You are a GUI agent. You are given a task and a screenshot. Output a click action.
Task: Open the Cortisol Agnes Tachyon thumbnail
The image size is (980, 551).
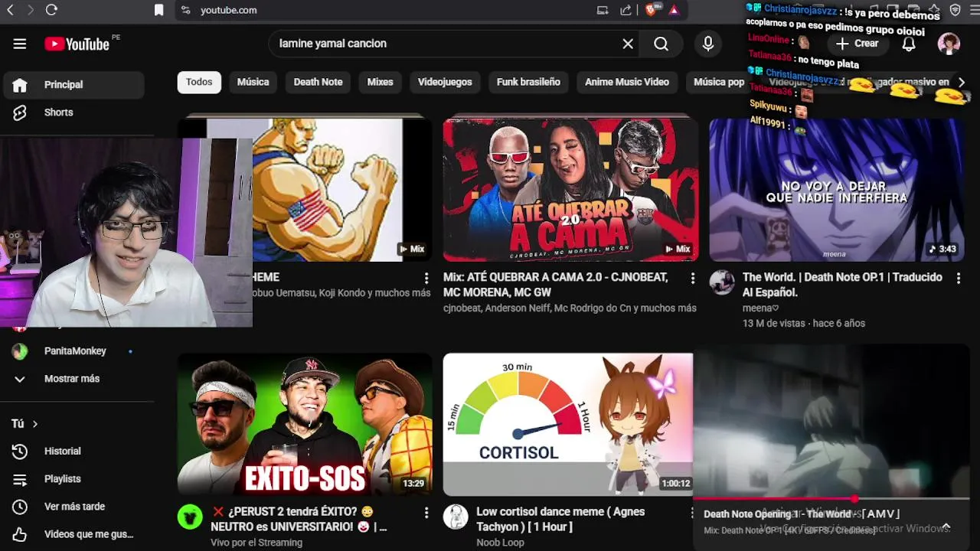click(x=567, y=424)
